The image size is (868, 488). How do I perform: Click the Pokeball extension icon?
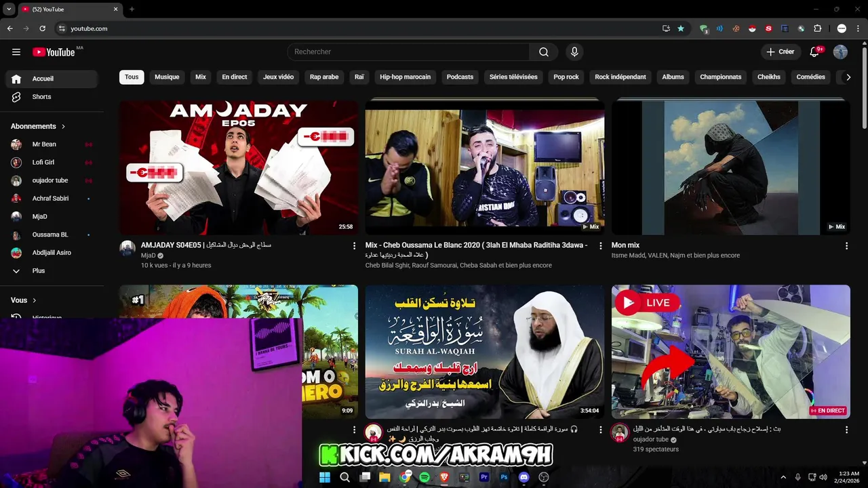[751, 28]
